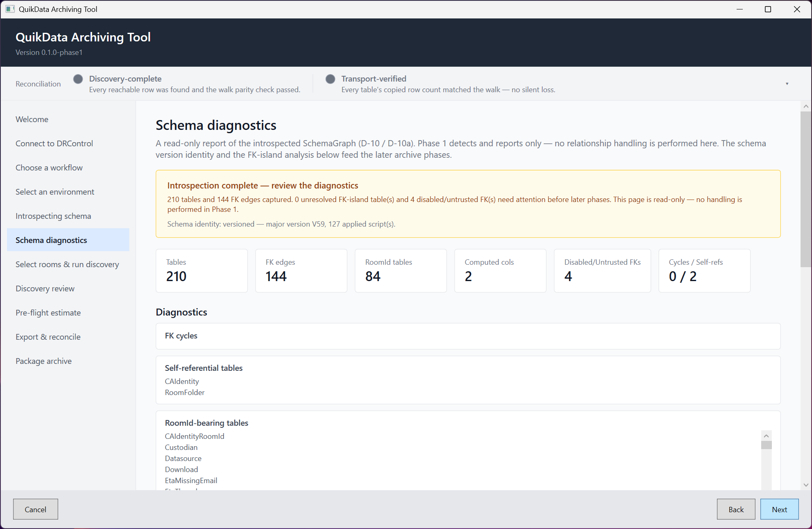812x529 pixels.
Task: Click the Introspection complete banner heading
Action: (263, 186)
